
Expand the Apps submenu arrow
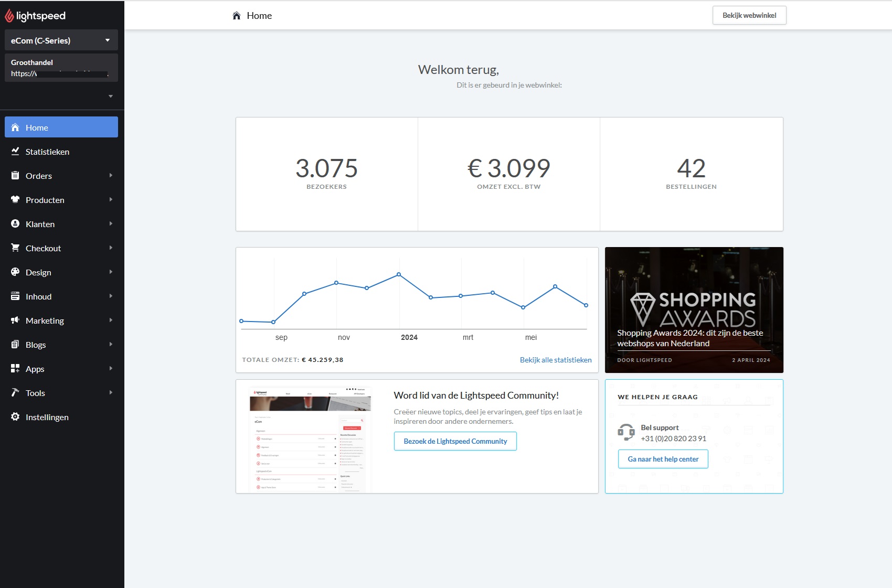(111, 369)
